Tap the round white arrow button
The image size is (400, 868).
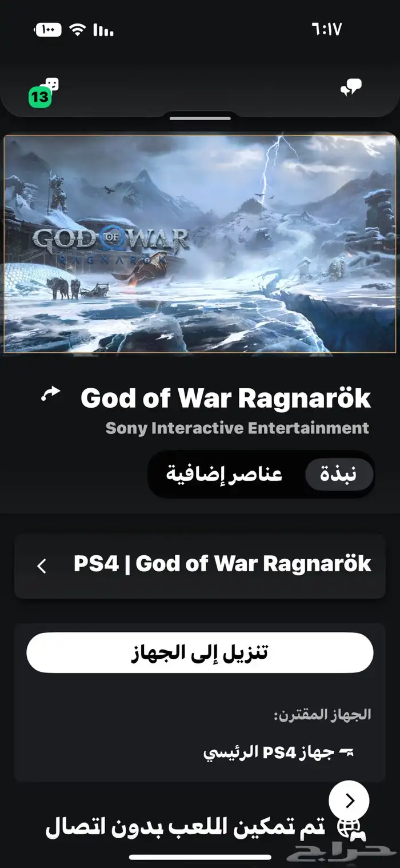[349, 801]
